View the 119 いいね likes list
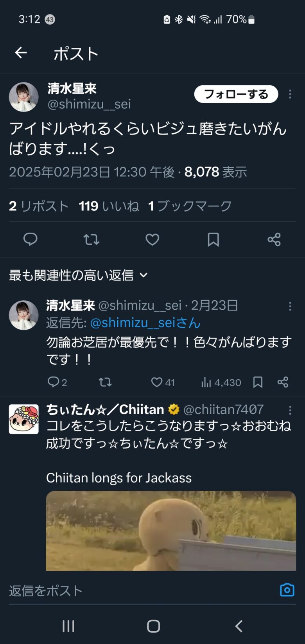The height and width of the screenshot is (644, 305). point(109,206)
